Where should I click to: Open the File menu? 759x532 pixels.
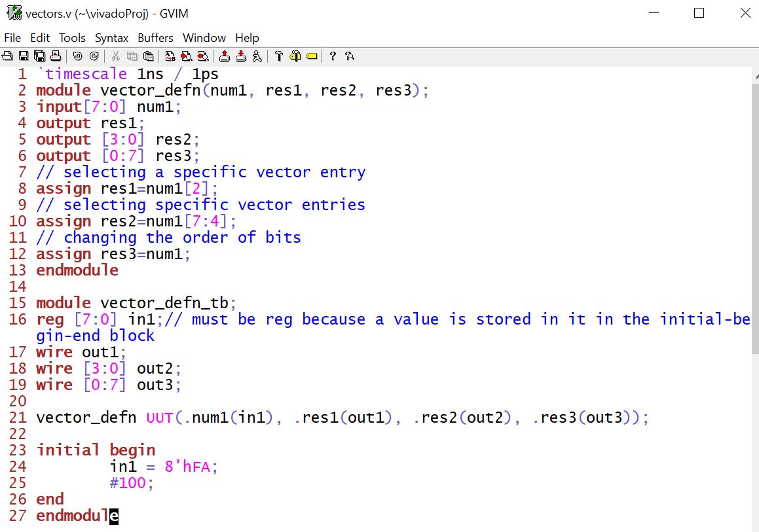(12, 38)
